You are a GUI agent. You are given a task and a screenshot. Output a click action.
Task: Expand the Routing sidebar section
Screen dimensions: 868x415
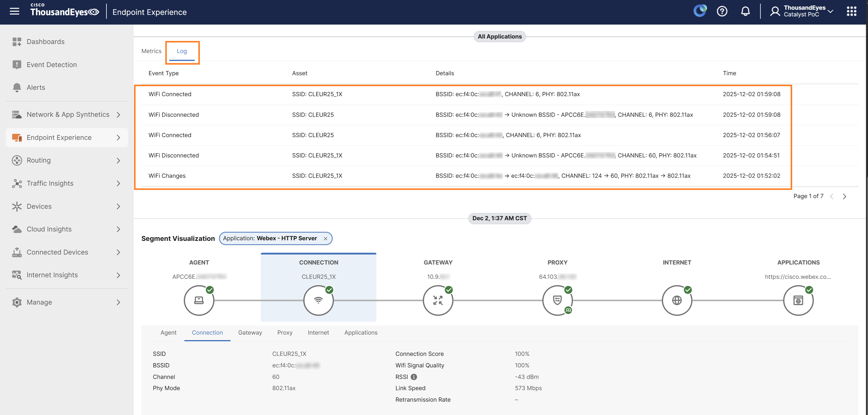pyautogui.click(x=118, y=160)
